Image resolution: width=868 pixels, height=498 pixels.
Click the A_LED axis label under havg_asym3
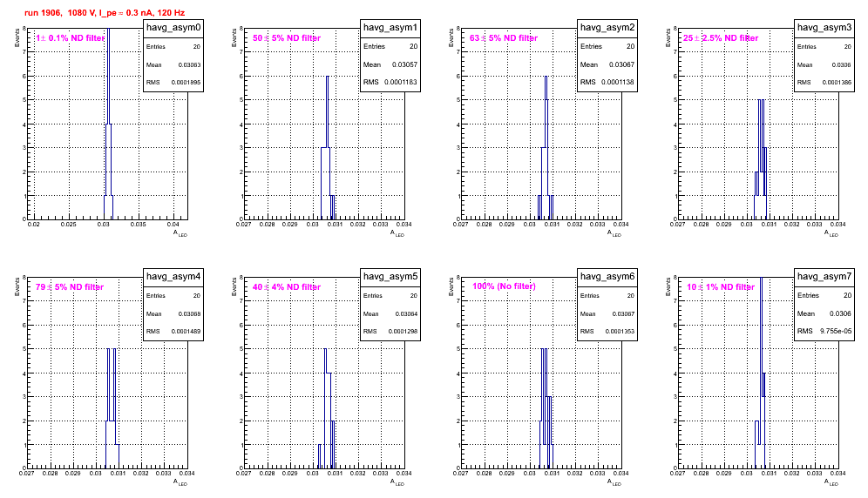[831, 233]
